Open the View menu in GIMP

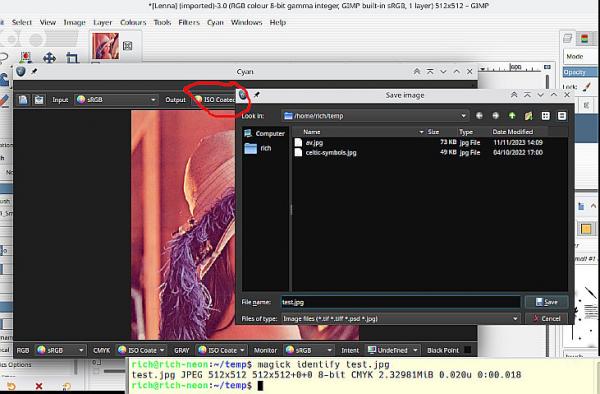tap(48, 22)
